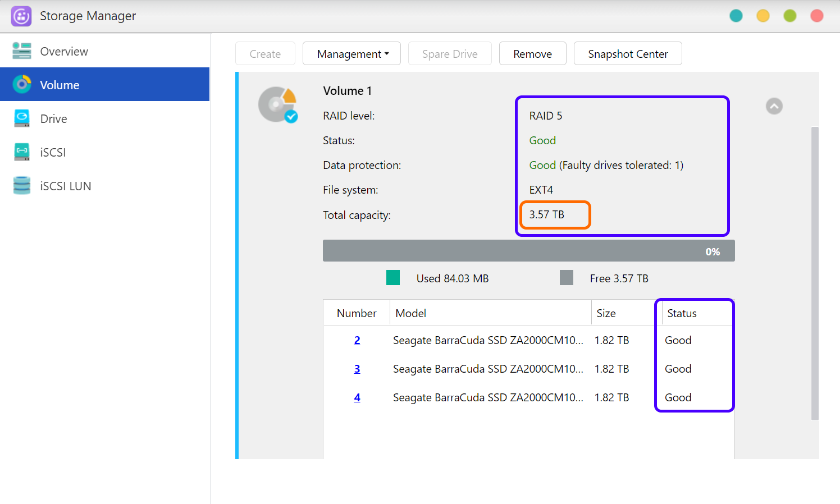840x504 pixels.
Task: Click the Volume 1 disk status icon
Action: point(277,104)
